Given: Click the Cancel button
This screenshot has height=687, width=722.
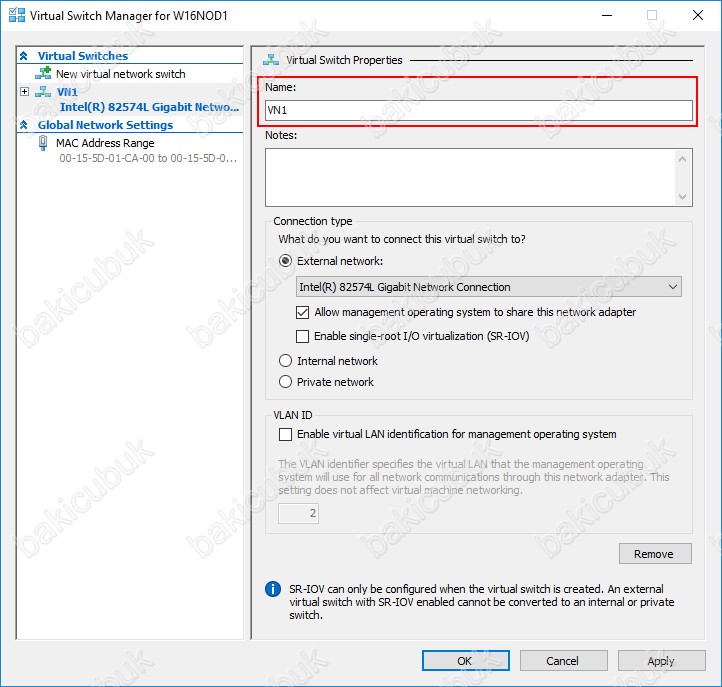Looking at the screenshot, I should point(564,661).
